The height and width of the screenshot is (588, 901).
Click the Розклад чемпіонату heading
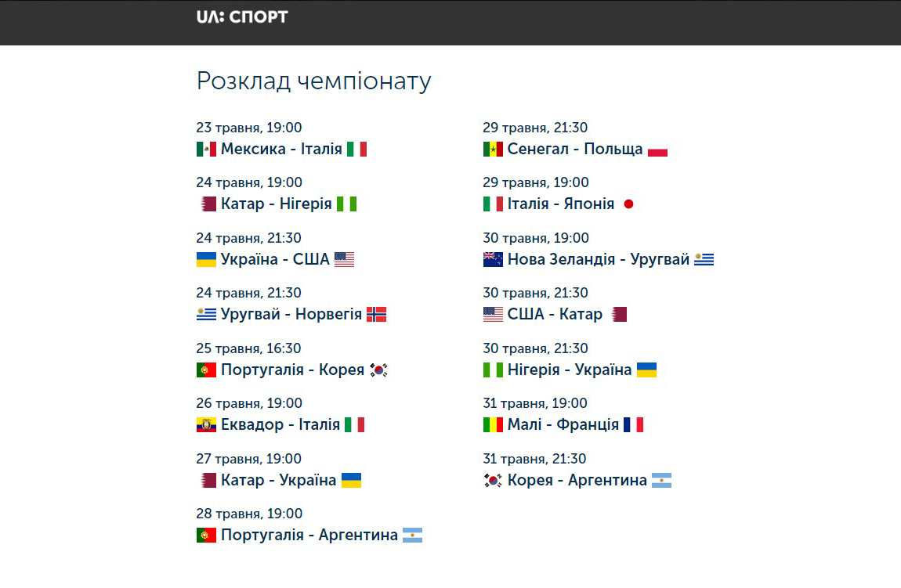coord(313,81)
